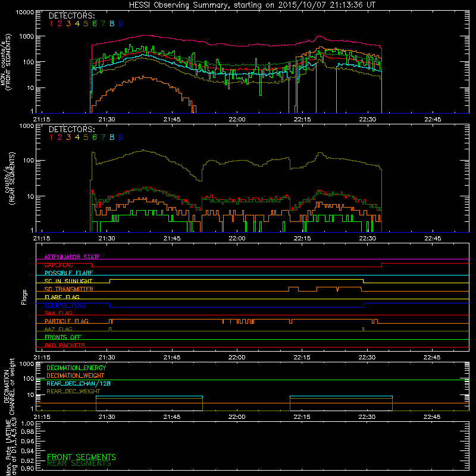
Task: Click cyan detector 8 in front segments legend
Action: click(112, 24)
